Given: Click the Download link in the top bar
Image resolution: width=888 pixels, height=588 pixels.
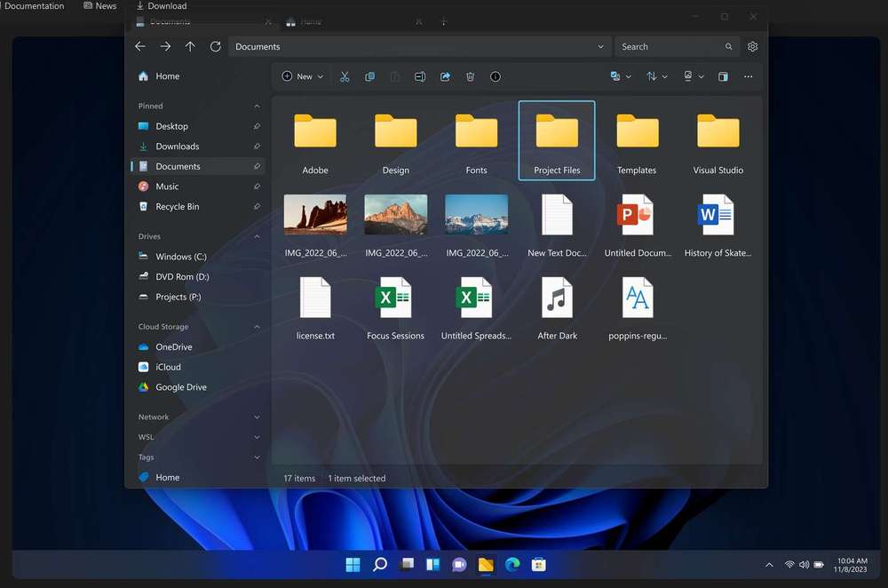Looking at the screenshot, I should tap(162, 5).
